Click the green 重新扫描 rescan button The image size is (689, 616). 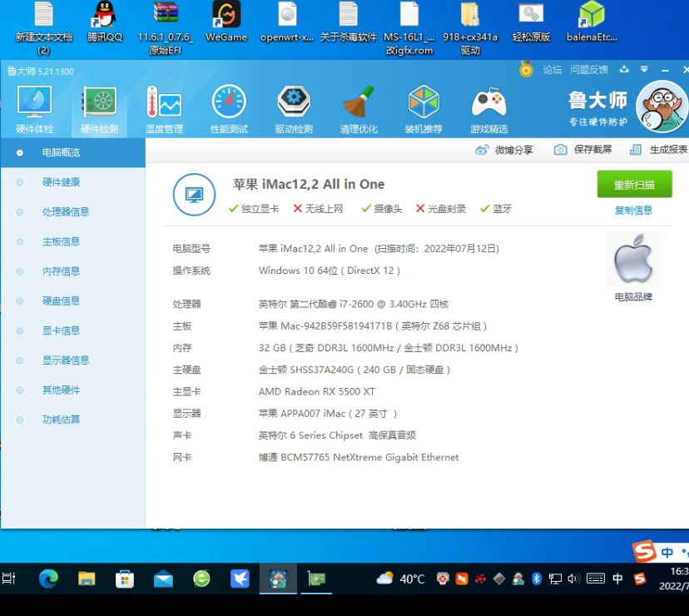point(634,184)
